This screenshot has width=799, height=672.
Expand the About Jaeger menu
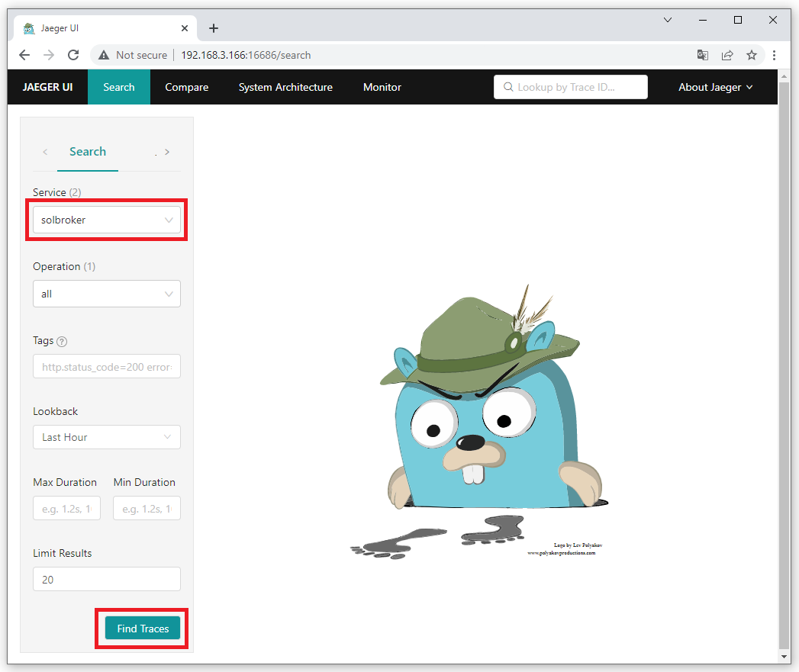click(x=715, y=87)
